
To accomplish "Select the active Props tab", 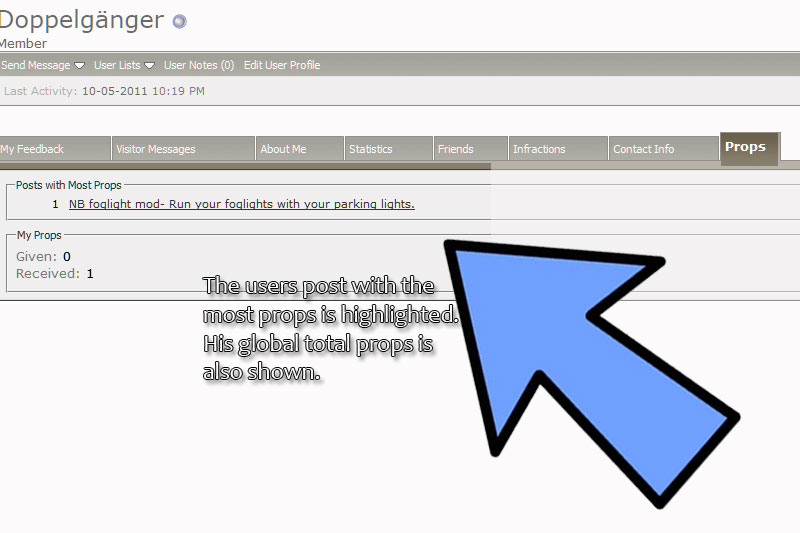I will [x=745, y=147].
